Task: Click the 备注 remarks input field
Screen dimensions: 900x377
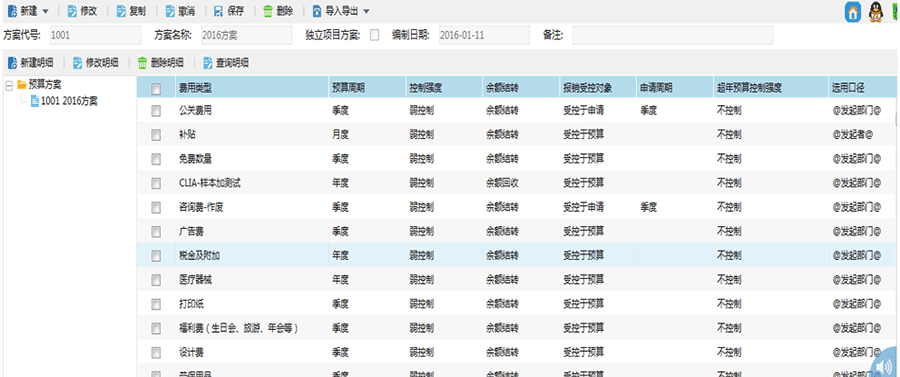Action: [x=672, y=35]
